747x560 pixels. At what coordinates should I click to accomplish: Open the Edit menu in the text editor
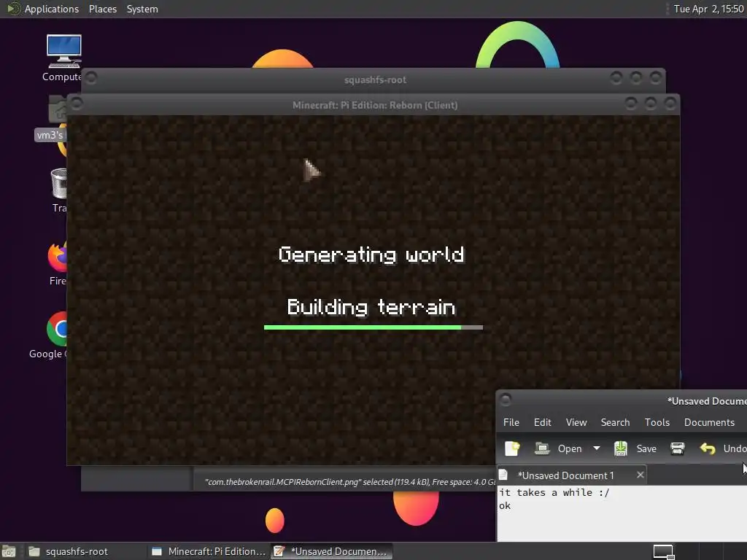pos(542,422)
